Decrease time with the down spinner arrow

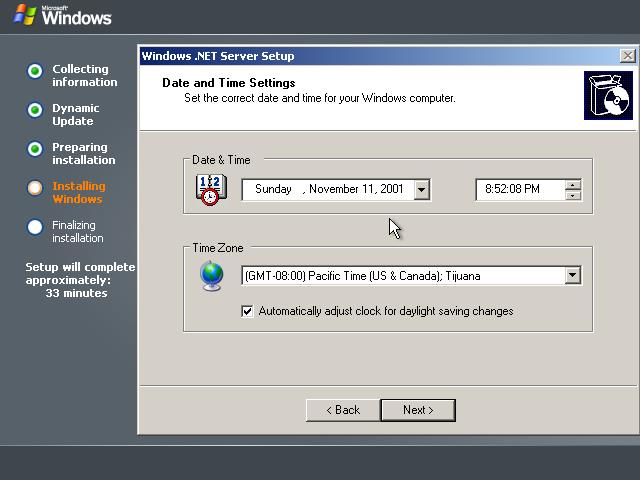tap(573, 195)
